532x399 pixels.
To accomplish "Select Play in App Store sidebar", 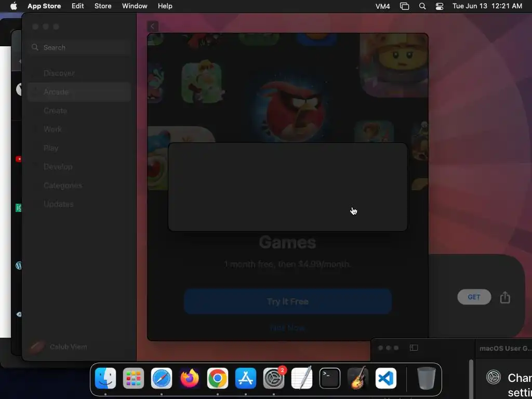I will pos(79,148).
